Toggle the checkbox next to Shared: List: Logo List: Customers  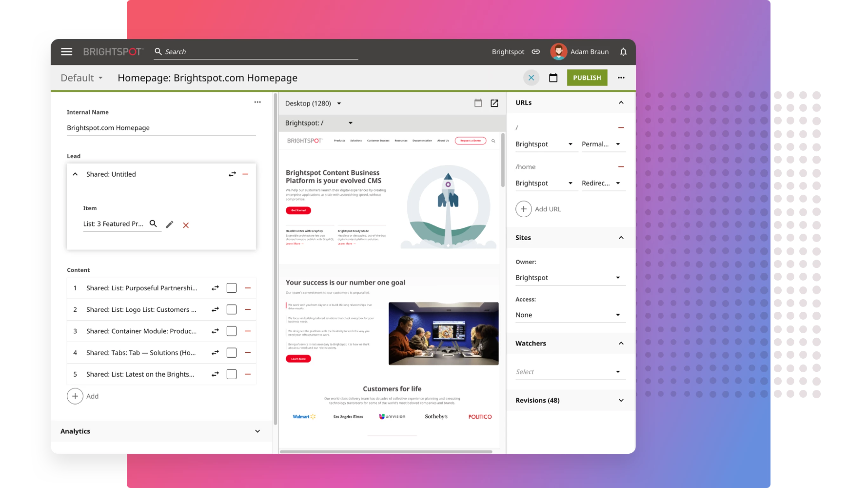pyautogui.click(x=232, y=310)
